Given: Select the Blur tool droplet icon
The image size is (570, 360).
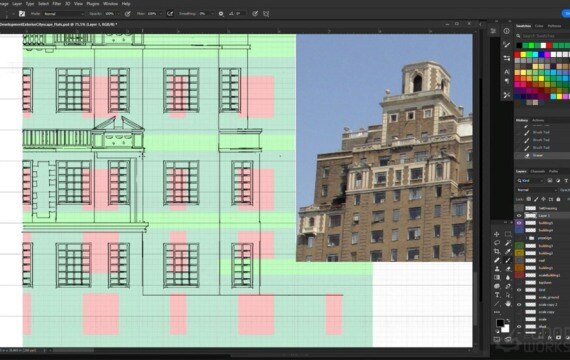Looking at the screenshot, I should tap(508, 278).
